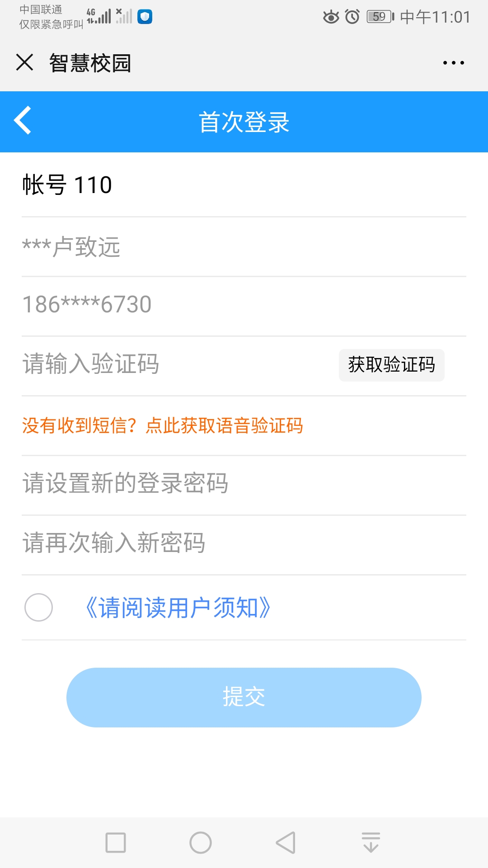
Task: Open the 《请阅读用户须知》 link
Action: click(x=178, y=608)
